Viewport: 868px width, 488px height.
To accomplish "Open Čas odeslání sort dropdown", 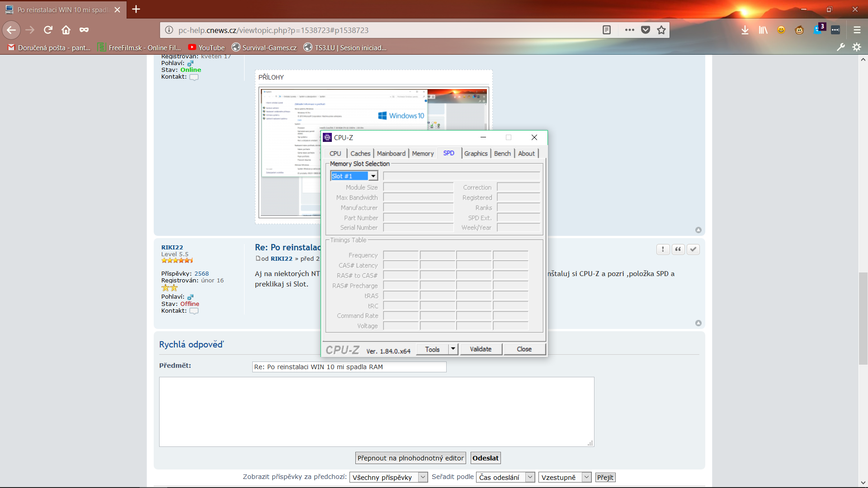I will [x=505, y=477].
